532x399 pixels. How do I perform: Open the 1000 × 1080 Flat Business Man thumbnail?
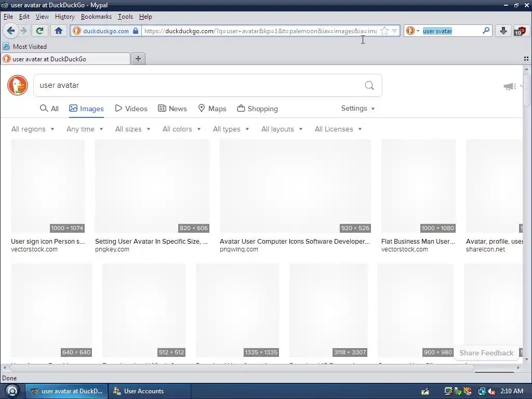tap(418, 187)
